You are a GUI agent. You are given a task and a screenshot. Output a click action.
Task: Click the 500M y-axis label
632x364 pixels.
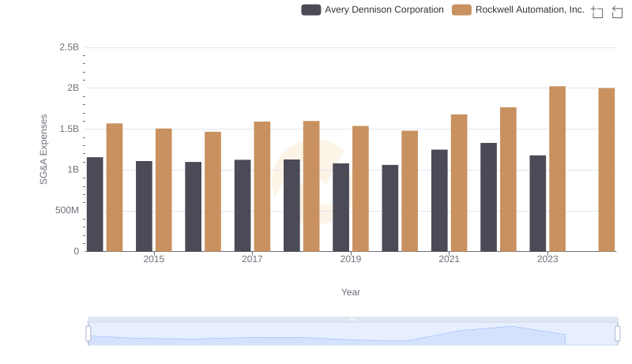point(67,210)
